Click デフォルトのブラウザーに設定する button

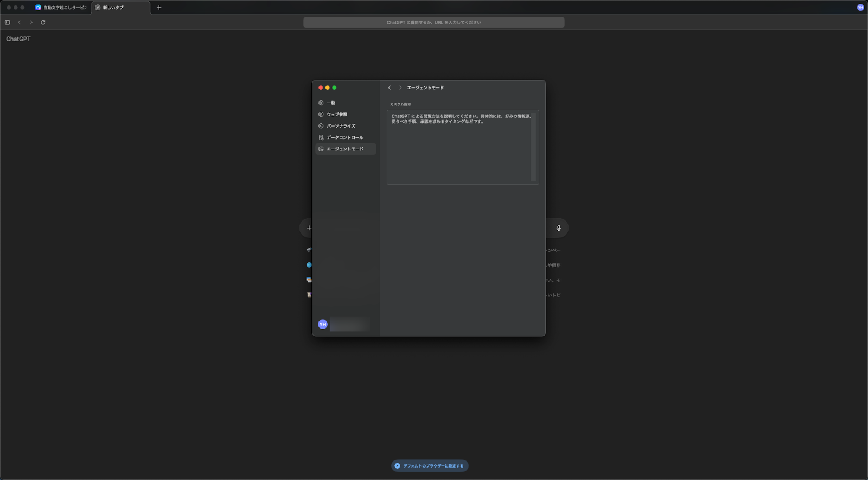[430, 466]
